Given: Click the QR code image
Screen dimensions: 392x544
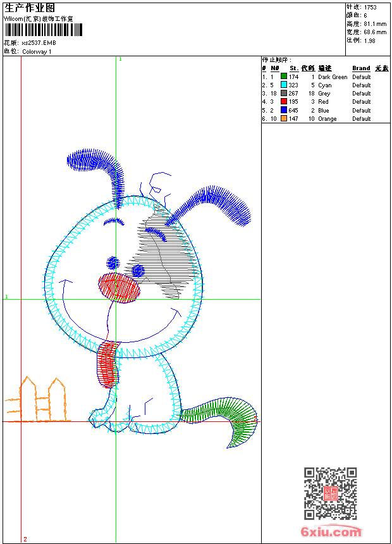Looking at the screenshot, I should tap(331, 493).
